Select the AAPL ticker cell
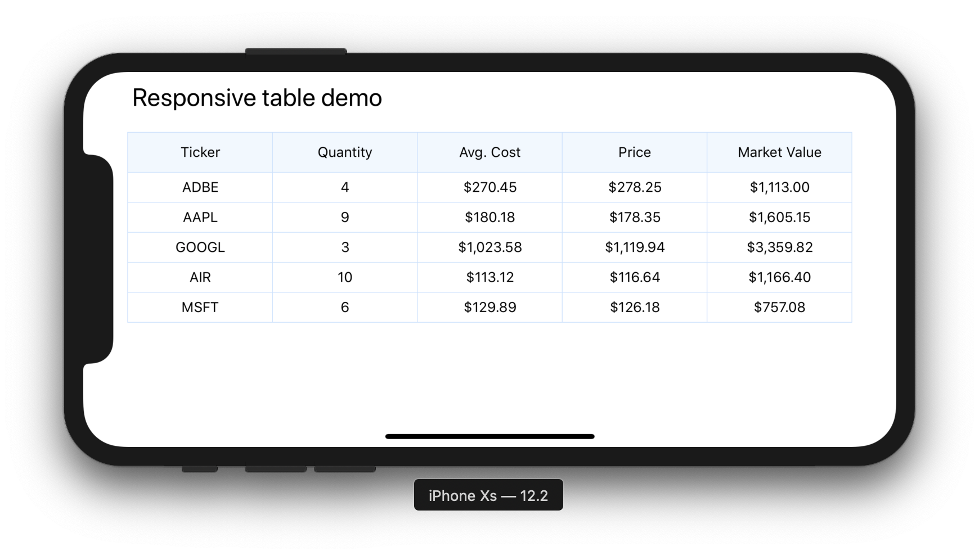 [200, 217]
